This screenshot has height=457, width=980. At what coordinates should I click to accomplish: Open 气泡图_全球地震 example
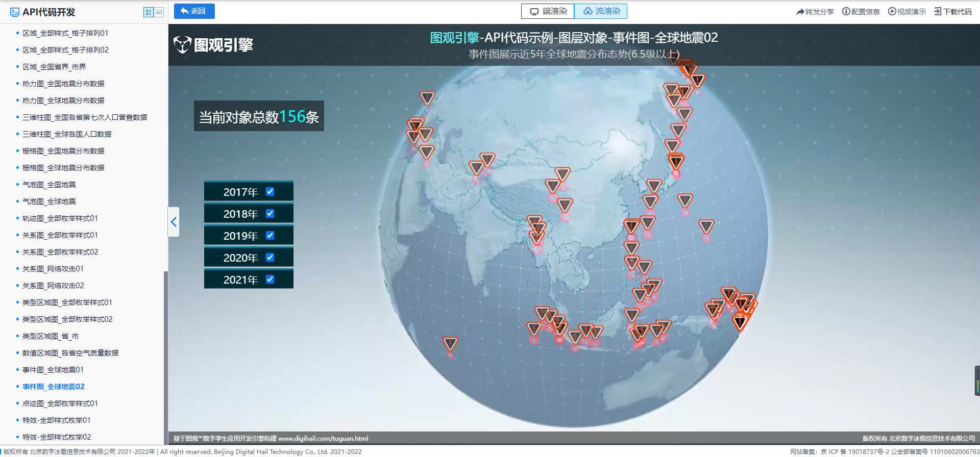point(49,201)
